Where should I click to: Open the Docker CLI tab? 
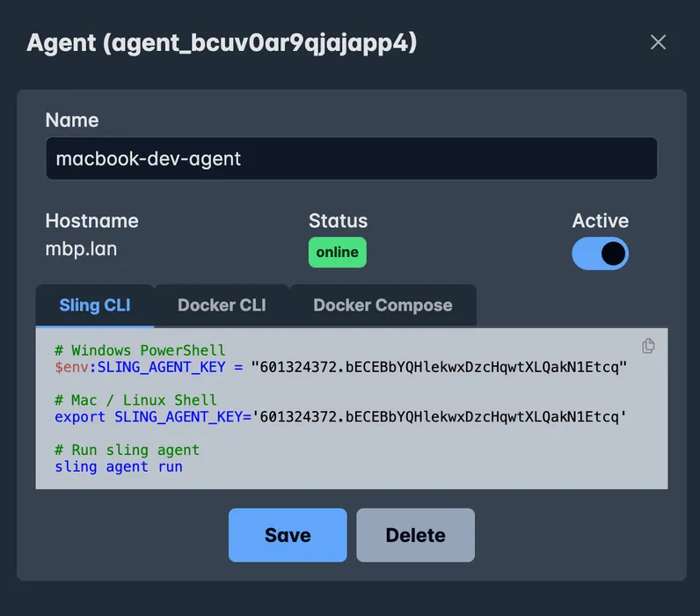pos(222,305)
